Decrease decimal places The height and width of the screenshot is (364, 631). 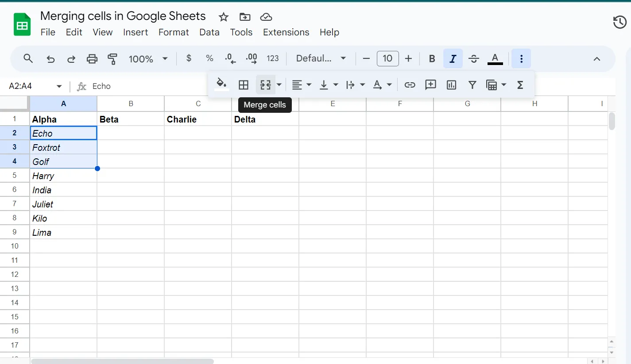tap(230, 58)
